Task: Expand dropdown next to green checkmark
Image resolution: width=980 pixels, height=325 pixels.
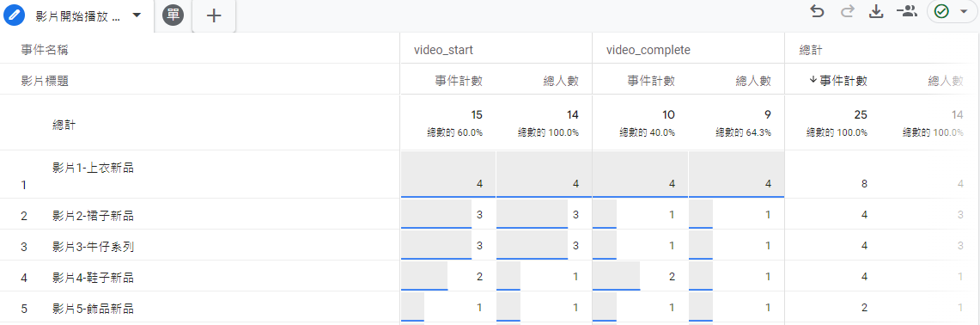Action: coord(963,11)
